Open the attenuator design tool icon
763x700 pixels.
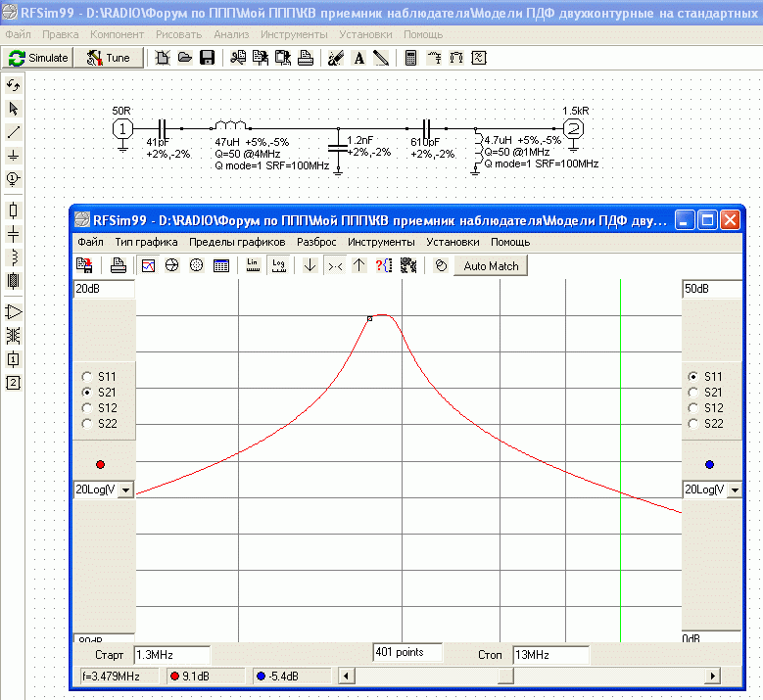456,58
